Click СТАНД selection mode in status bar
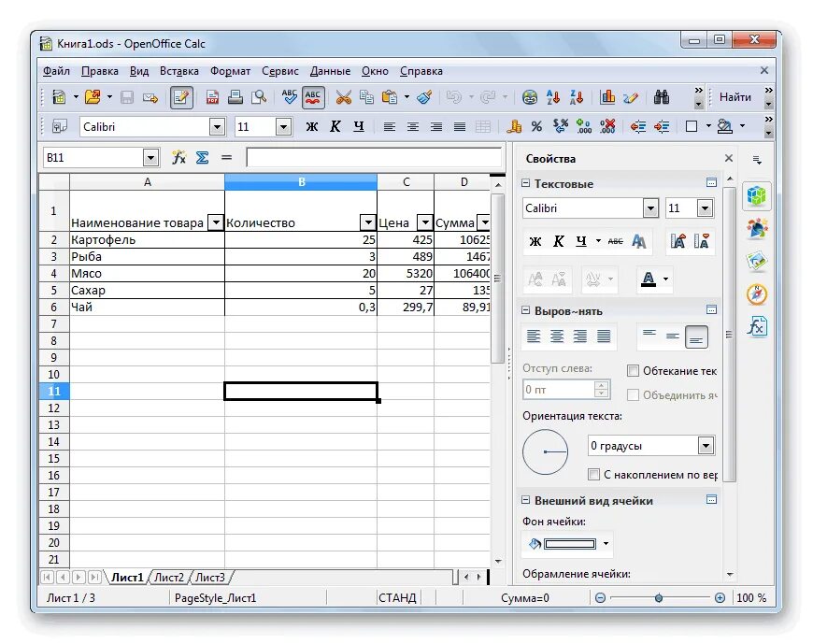The width and height of the screenshot is (813, 644). tap(397, 598)
